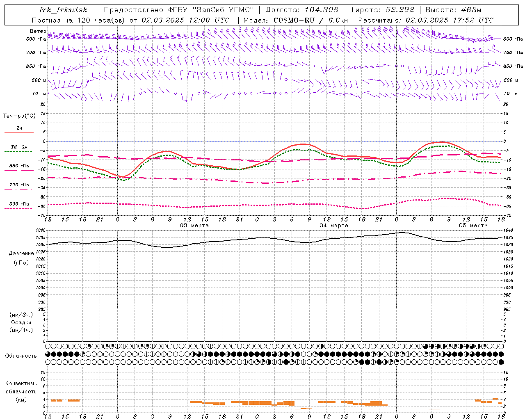Click the 985 value on right pressure axis

point(508,309)
